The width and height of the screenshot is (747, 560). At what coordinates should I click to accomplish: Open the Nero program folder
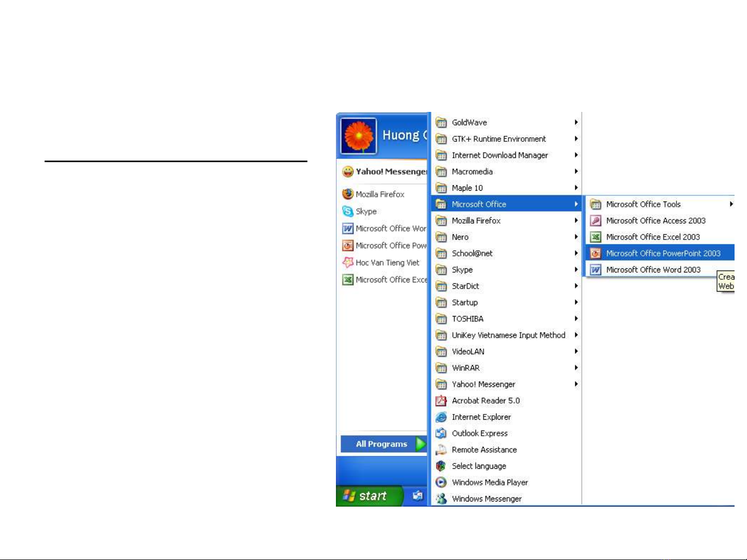(460, 237)
